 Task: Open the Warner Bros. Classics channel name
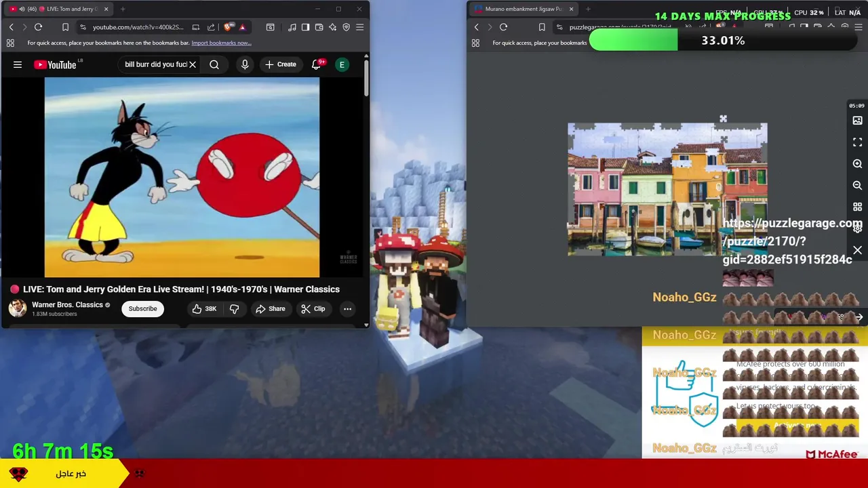coord(67,304)
